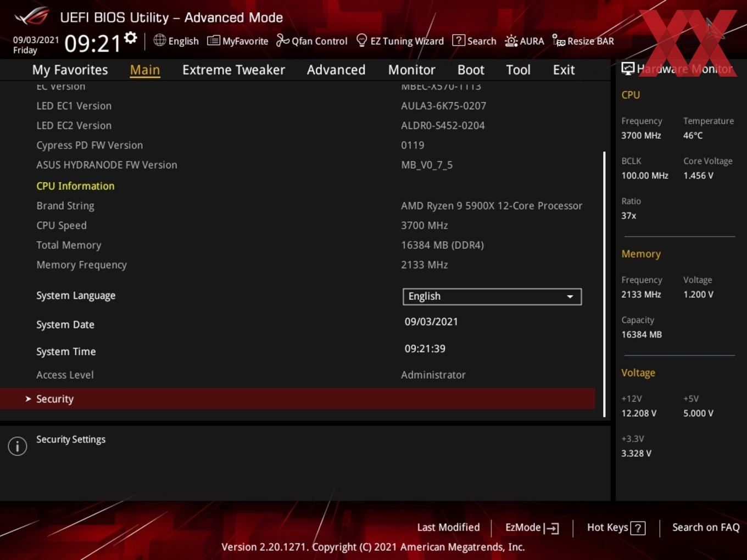Click the 09:21 header clock
This screenshot has width=747, height=560.
click(93, 43)
